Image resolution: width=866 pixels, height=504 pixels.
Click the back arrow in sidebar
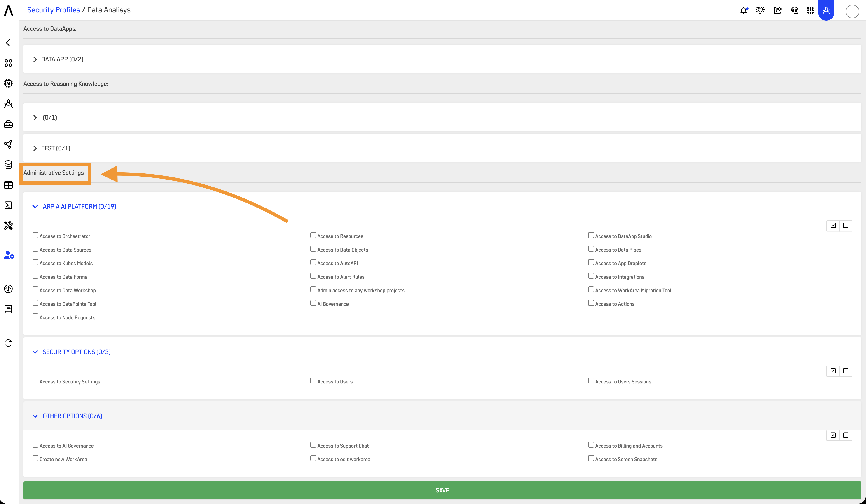coord(8,43)
